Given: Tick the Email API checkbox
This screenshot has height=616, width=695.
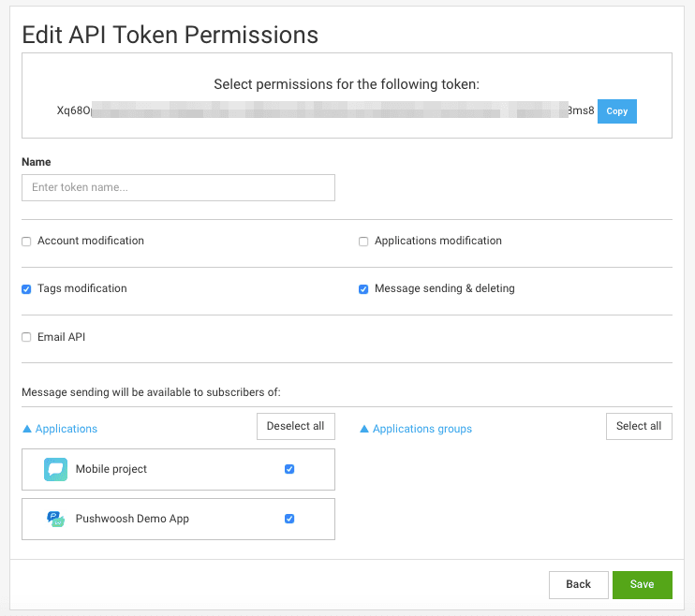Looking at the screenshot, I should click(26, 337).
